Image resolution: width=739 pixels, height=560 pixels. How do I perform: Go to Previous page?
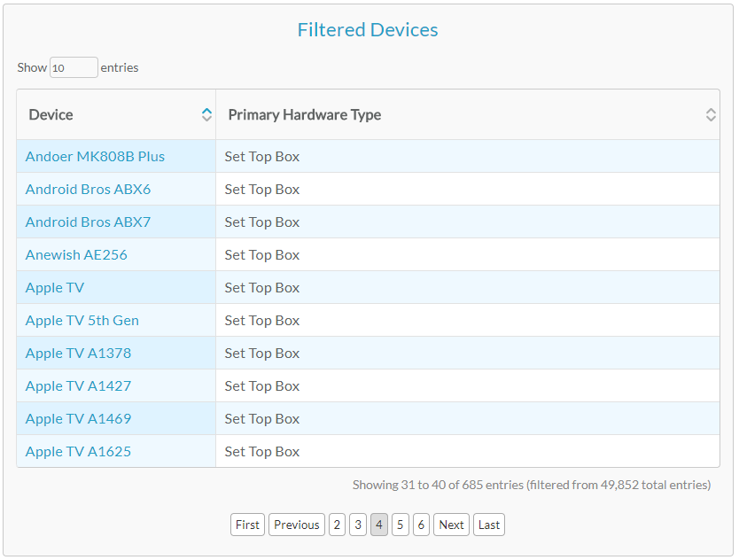tap(297, 525)
